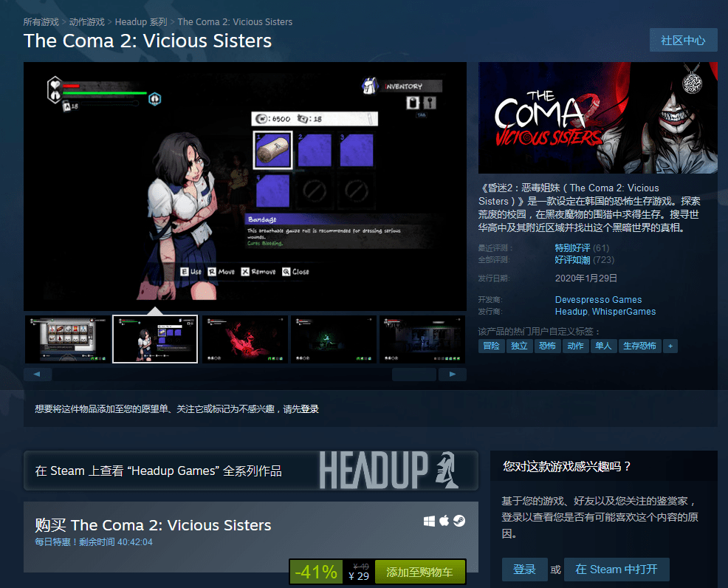Click the release date 2020年1月29日
Image resolution: width=728 pixels, height=588 pixels.
pos(586,278)
